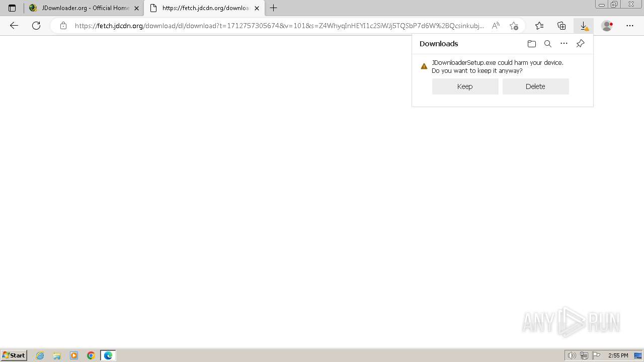644x362 pixels.
Task: Open network status tray icon
Action: 584,355
